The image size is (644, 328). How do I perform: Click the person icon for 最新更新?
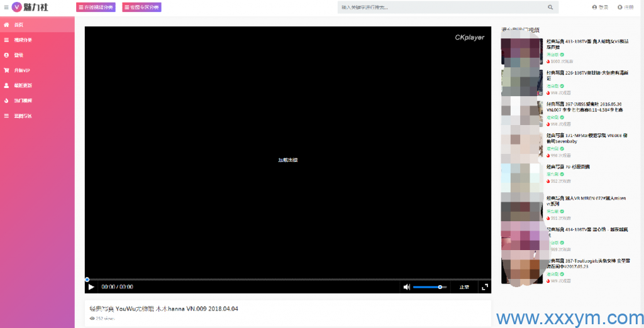(6, 85)
